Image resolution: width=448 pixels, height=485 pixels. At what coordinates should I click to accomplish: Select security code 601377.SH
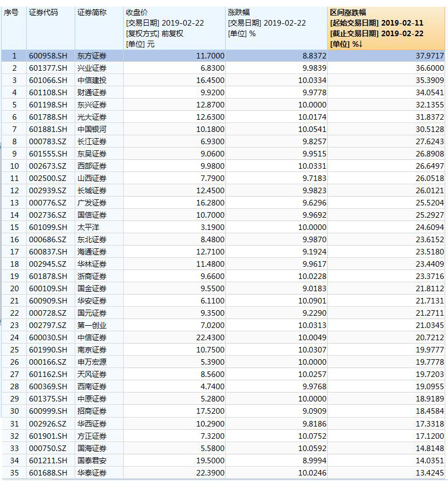coord(48,68)
